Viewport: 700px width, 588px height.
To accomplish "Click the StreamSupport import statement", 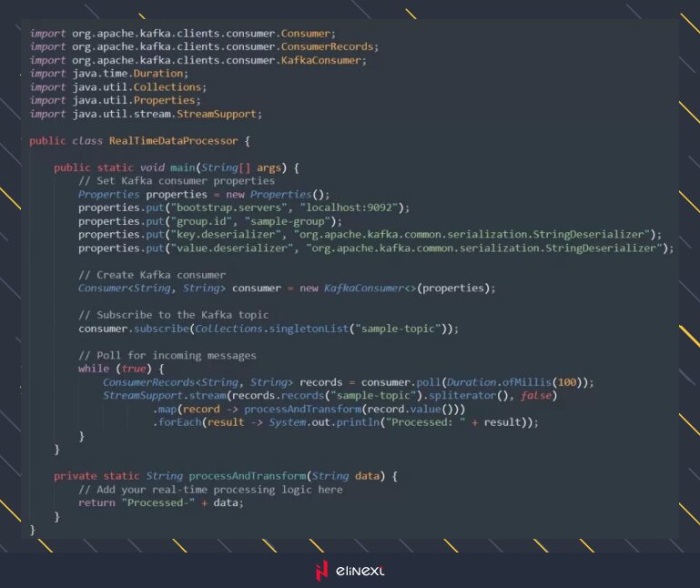I will point(146,114).
